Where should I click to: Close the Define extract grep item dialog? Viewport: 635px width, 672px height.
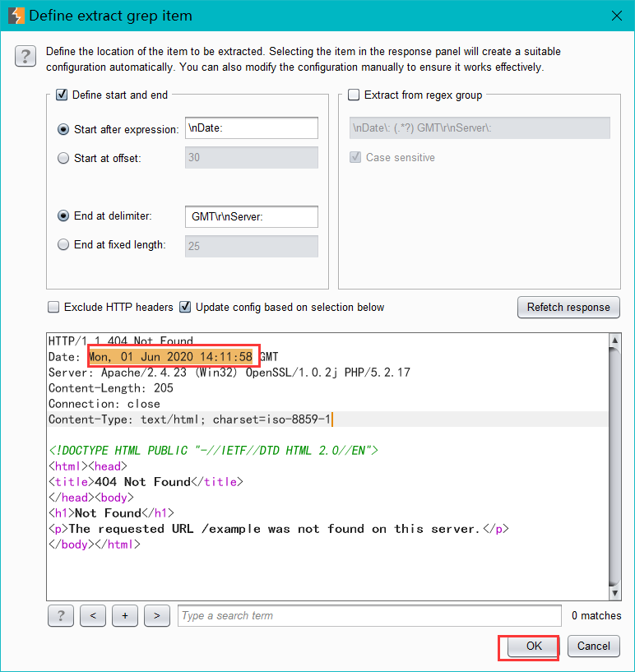coord(617,16)
